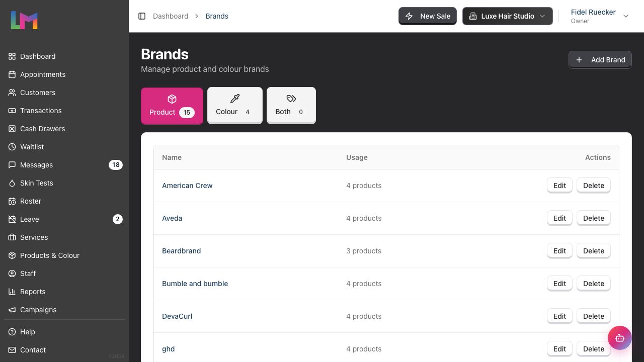Open Staff label in sidebar
644x362 pixels.
coord(28,274)
